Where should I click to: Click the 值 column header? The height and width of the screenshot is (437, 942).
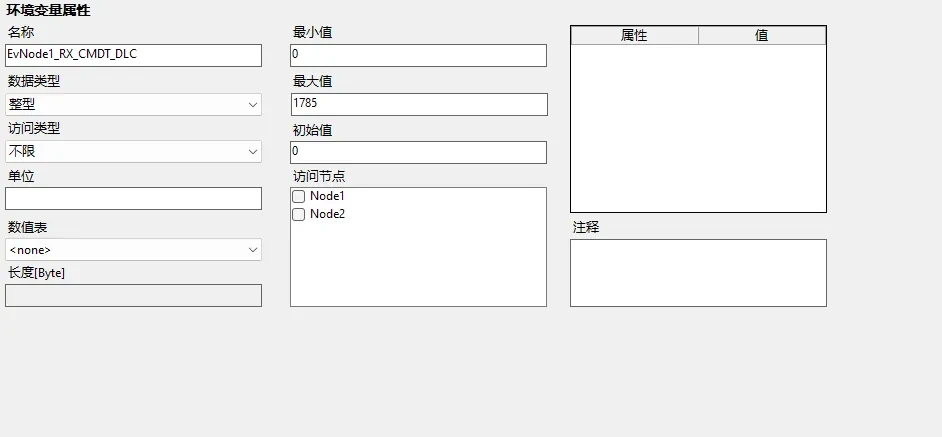tap(762, 35)
